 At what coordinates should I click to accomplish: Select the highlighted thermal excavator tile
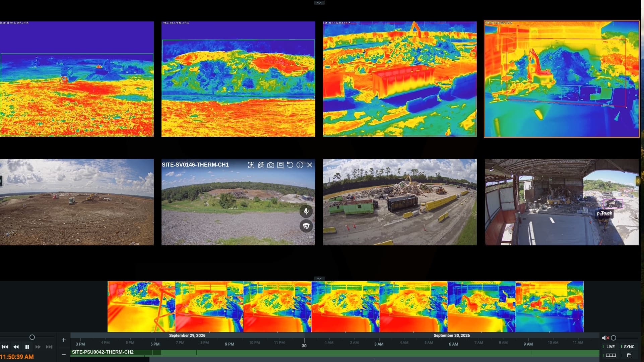click(562, 79)
